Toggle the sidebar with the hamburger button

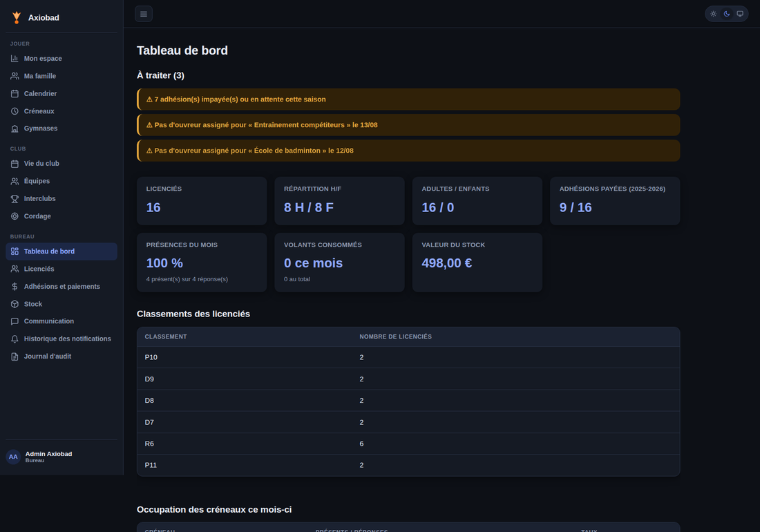(x=144, y=14)
